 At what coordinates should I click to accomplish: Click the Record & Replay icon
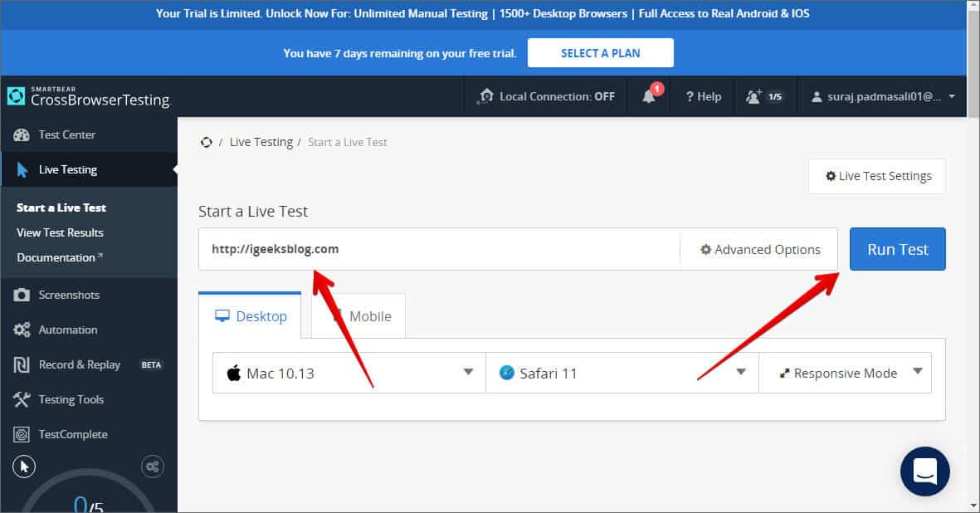[x=22, y=365]
